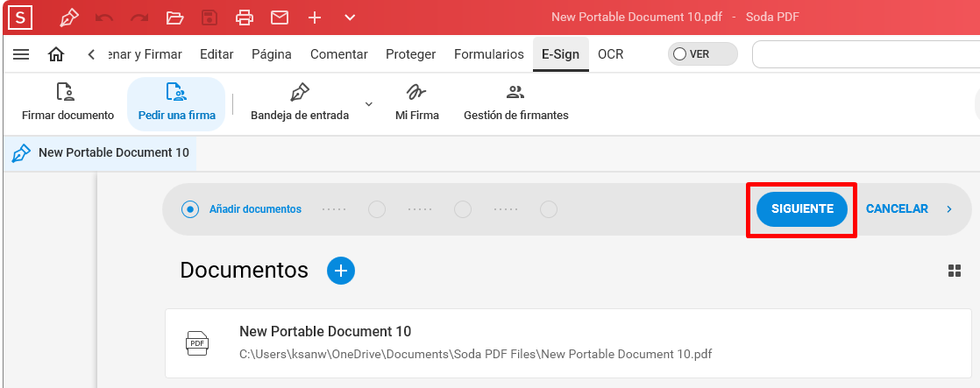The height and width of the screenshot is (388, 980).
Task: Go to the Home screen icon
Action: (56, 54)
